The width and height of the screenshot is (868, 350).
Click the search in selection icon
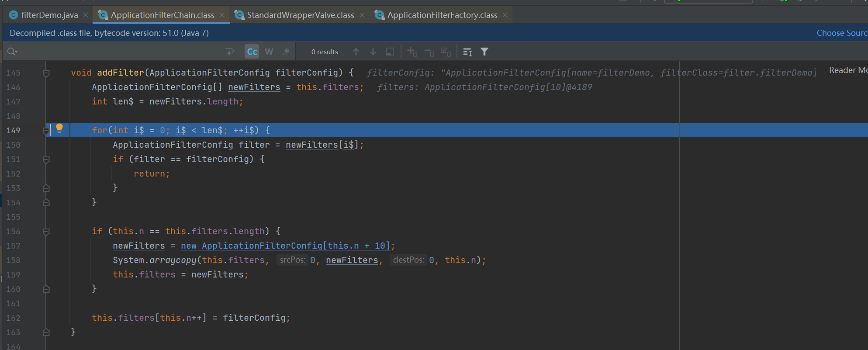click(390, 52)
